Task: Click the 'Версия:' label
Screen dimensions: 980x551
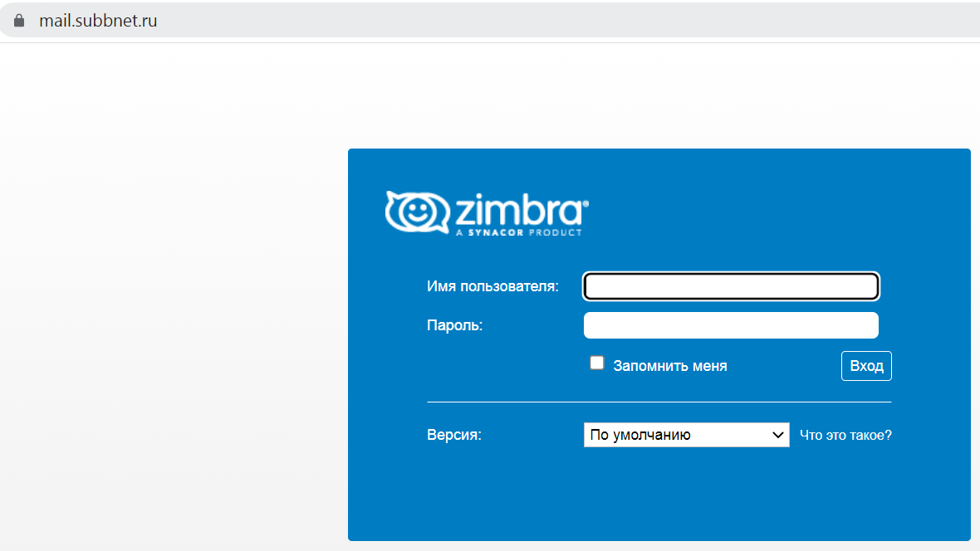Action: coord(454,435)
